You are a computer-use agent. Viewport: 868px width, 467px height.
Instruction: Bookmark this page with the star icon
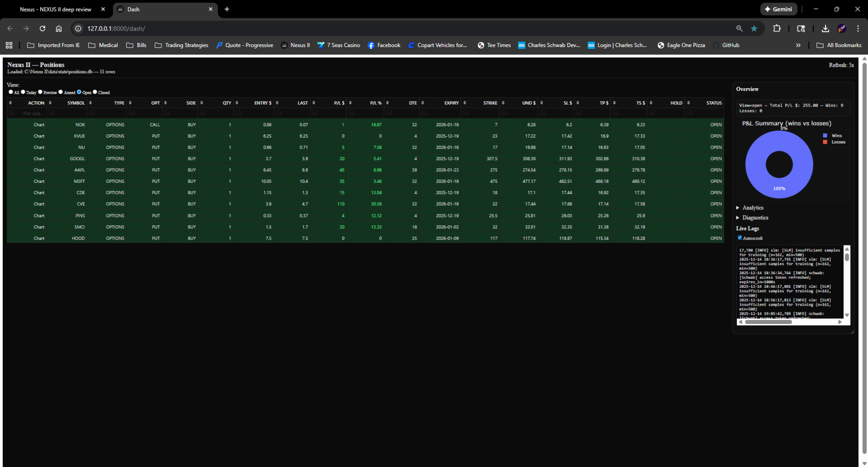click(x=754, y=28)
